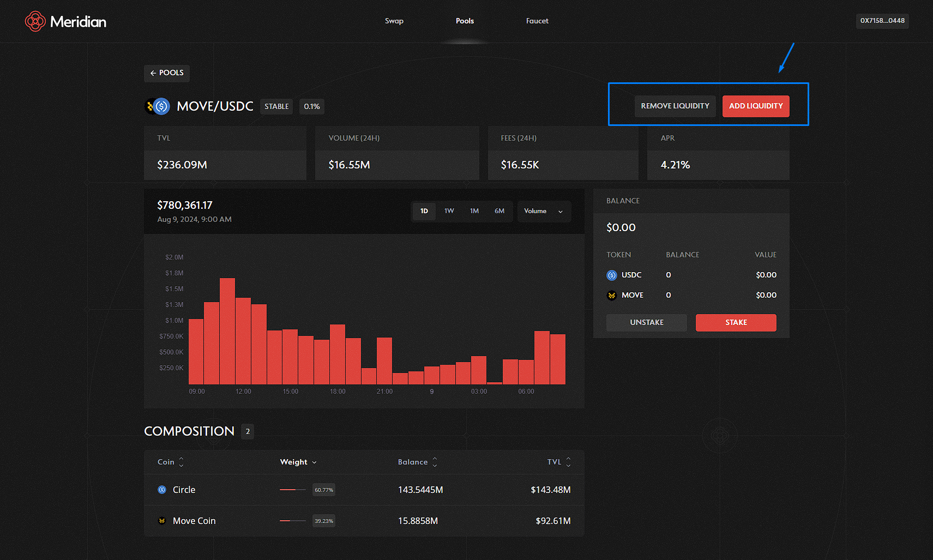
Task: Click the USDC token label in Balance panel
Action: point(631,275)
